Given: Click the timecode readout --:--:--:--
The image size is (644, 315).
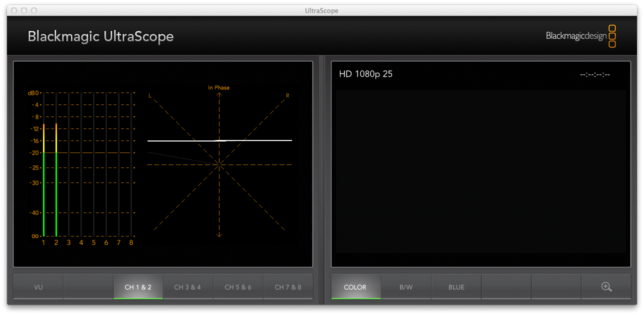Looking at the screenshot, I should [595, 74].
